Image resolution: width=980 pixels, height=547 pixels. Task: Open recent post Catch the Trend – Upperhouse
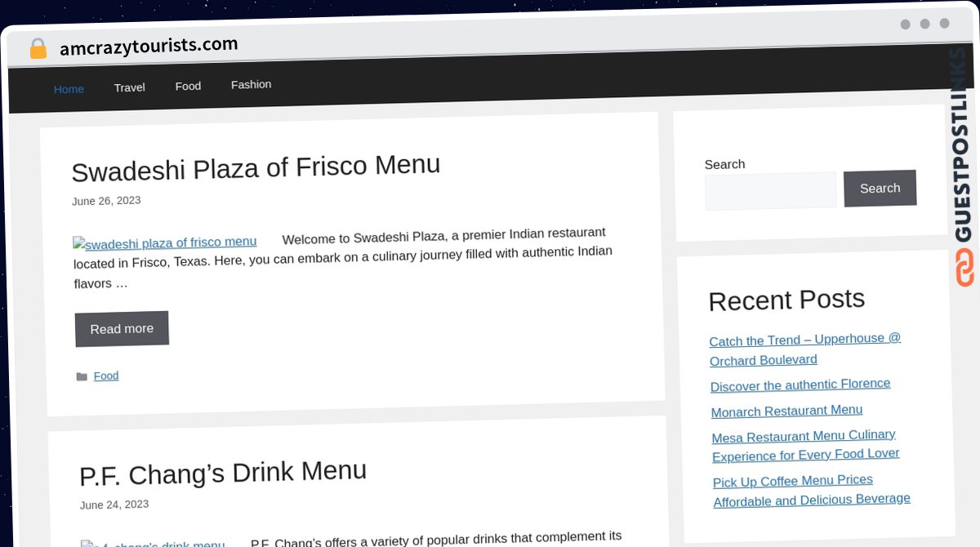click(x=805, y=349)
